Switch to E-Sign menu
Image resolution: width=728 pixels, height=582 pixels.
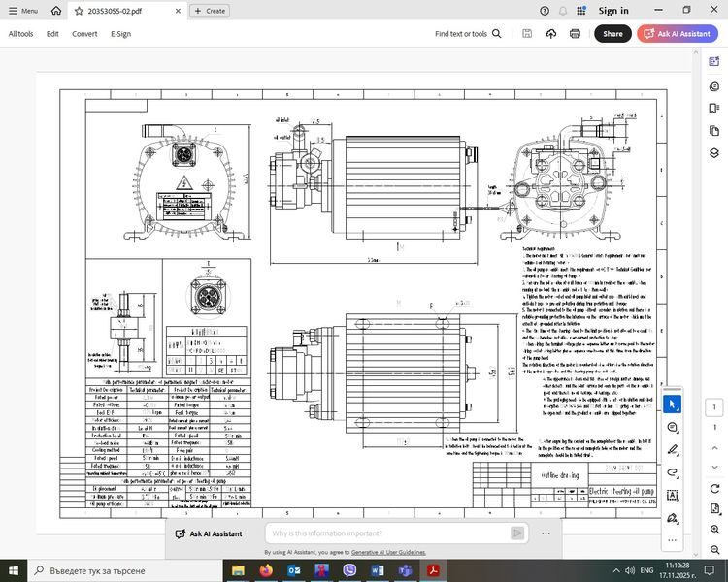pyautogui.click(x=120, y=34)
